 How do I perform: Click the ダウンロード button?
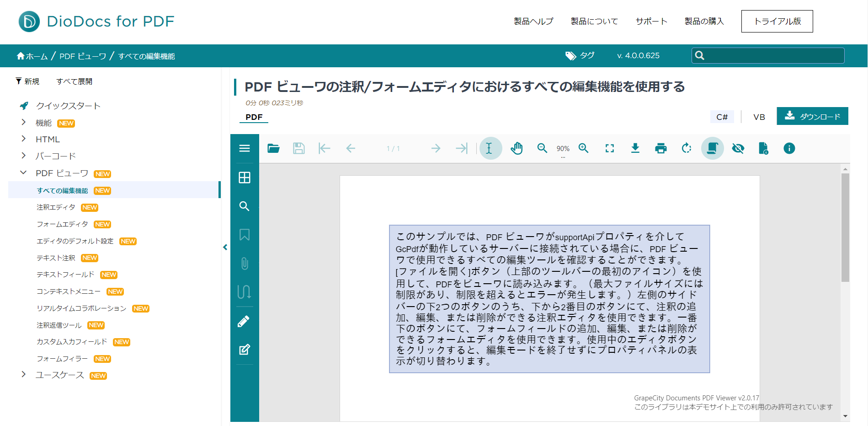[812, 116]
